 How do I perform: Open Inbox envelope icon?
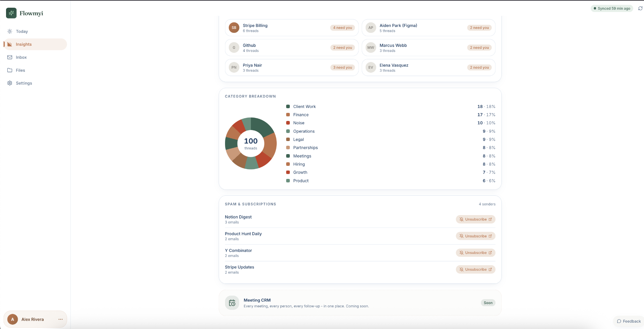[10, 57]
